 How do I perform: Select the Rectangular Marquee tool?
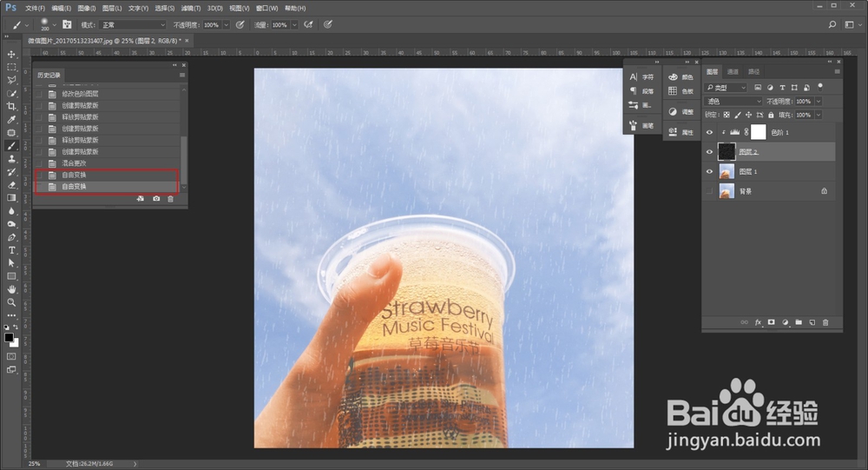tap(11, 67)
